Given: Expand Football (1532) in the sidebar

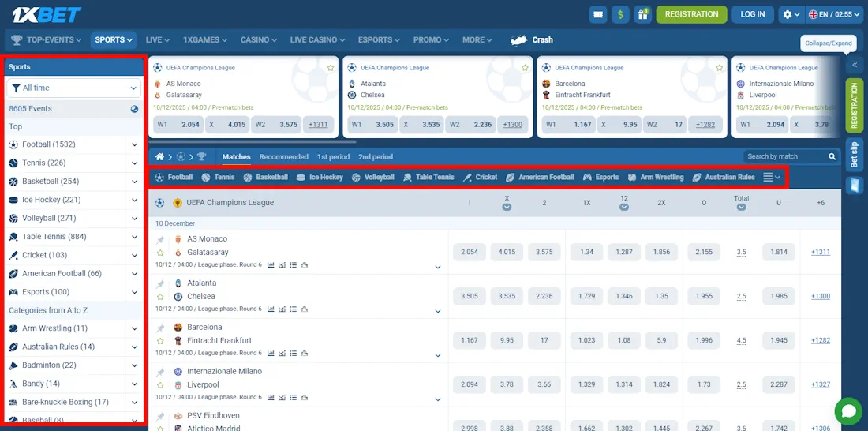Looking at the screenshot, I should [134, 144].
